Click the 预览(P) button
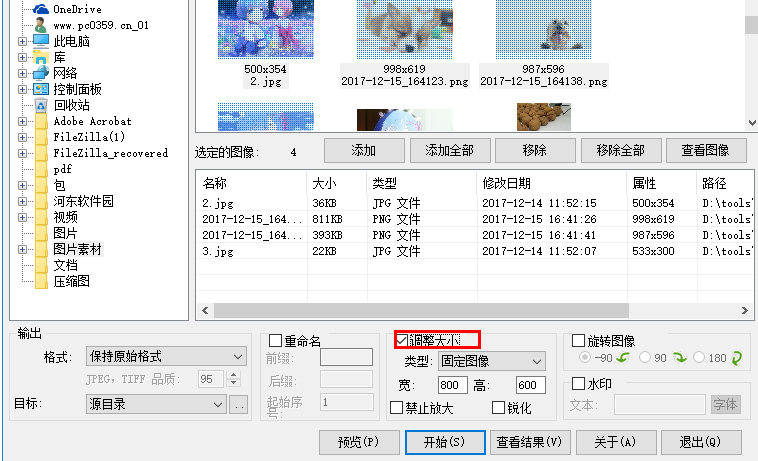The image size is (758, 461). coord(359,442)
